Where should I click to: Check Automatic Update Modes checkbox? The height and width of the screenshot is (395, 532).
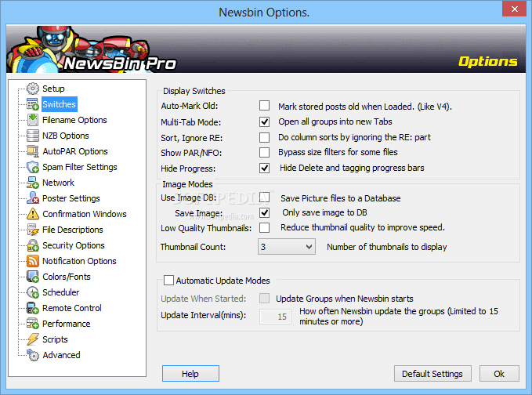tap(168, 281)
